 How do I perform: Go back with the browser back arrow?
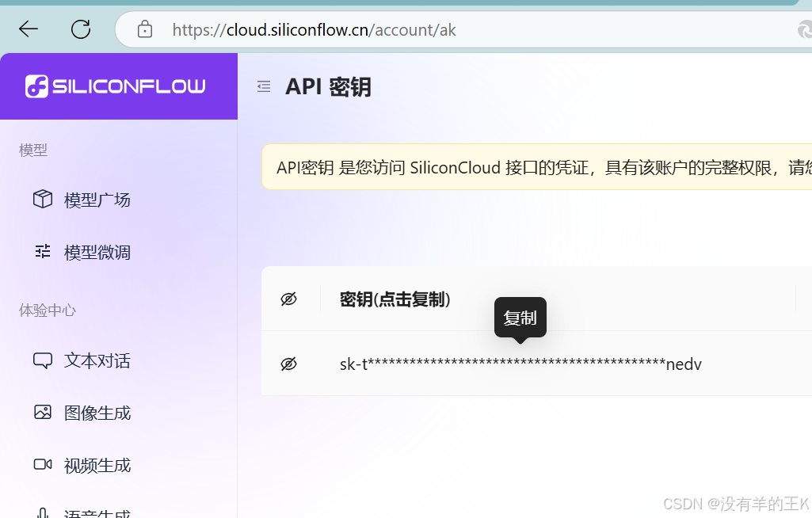click(x=29, y=29)
